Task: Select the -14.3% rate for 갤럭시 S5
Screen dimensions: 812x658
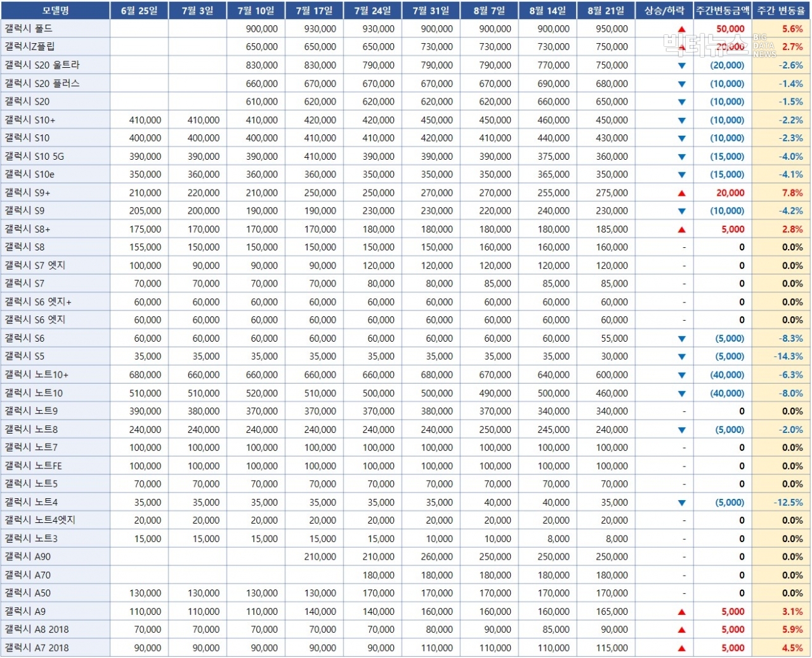Action: 789,357
